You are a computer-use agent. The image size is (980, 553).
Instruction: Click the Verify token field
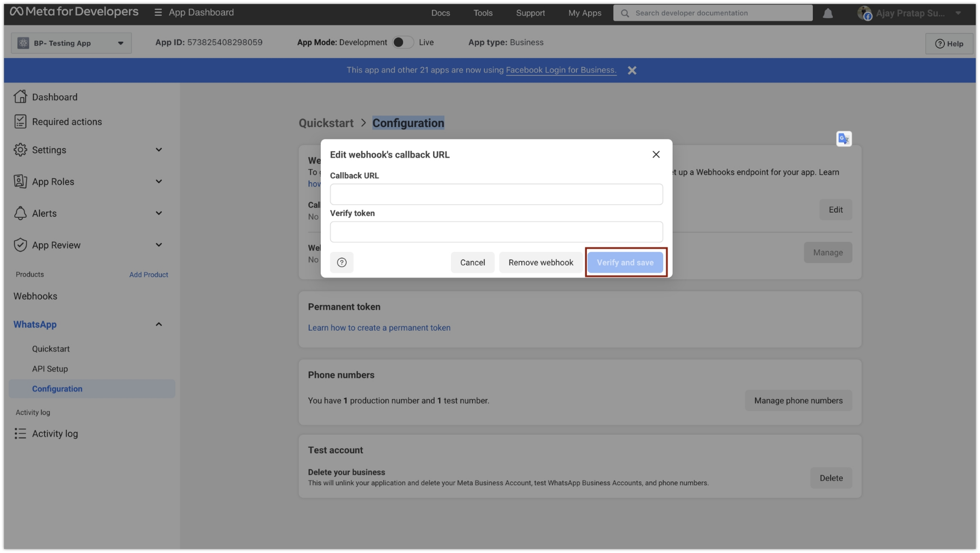tap(496, 232)
